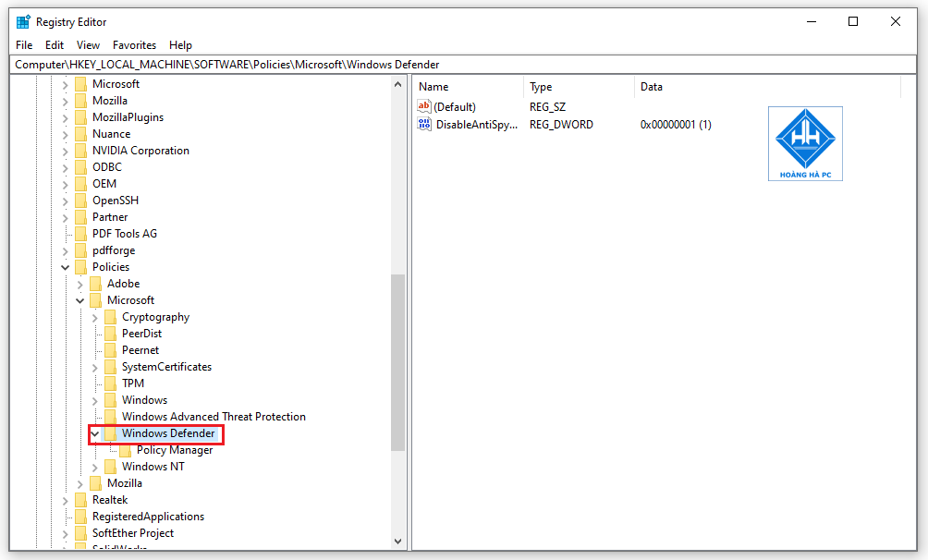Select the PeerDist folder icon
Viewport: 928px width, 560px height.
[111, 334]
